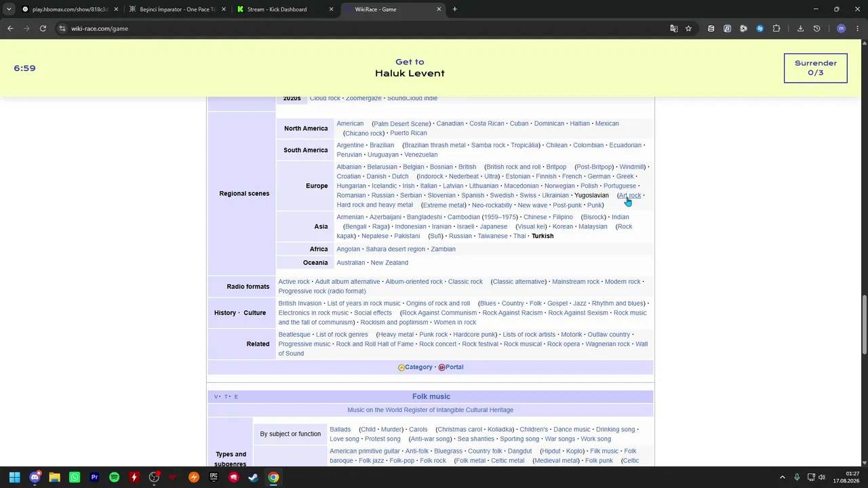Close the Kick Dashboard tab
Screen dimensions: 868x488
click(x=331, y=9)
